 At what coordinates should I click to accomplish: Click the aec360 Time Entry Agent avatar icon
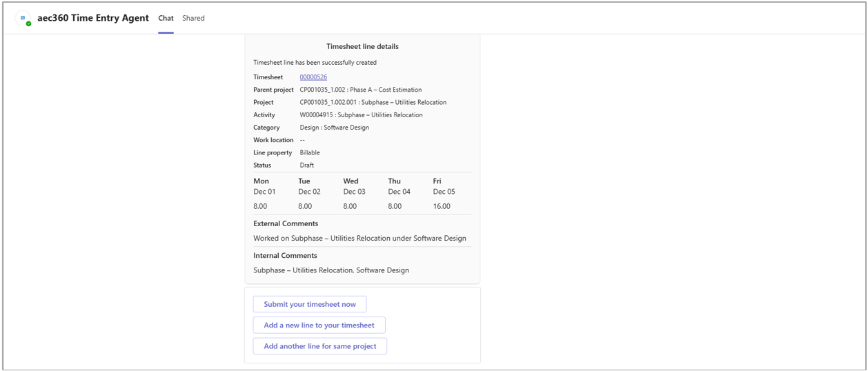pos(24,19)
